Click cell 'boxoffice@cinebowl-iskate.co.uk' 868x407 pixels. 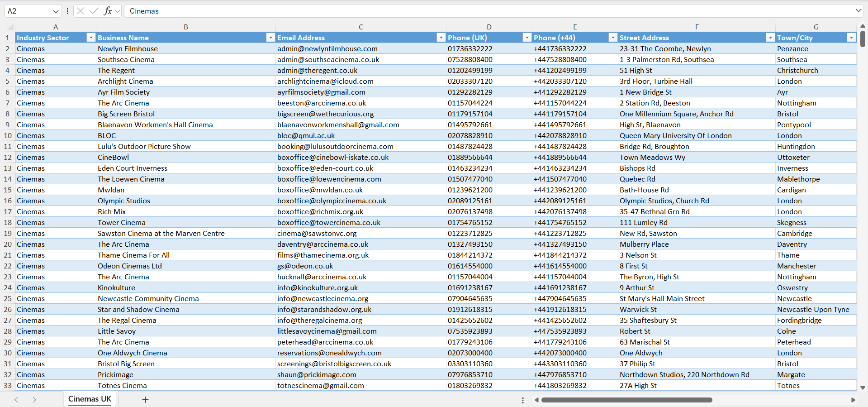coord(361,157)
